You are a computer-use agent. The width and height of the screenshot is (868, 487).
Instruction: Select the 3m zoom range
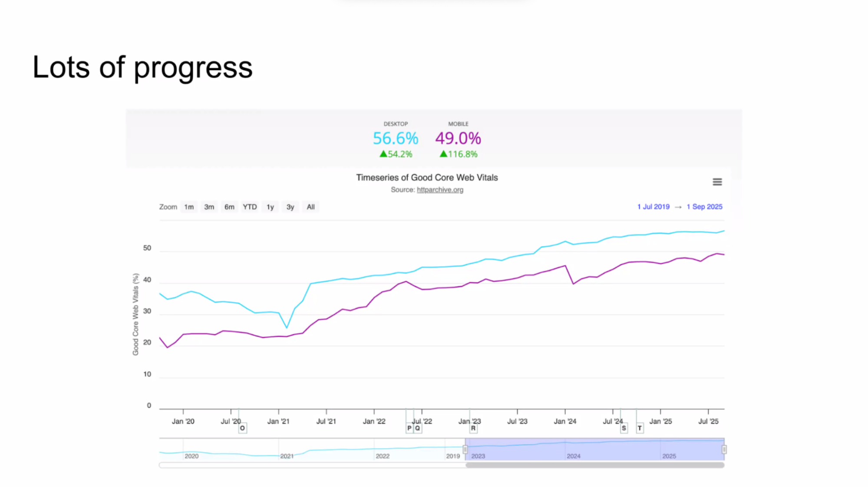point(209,207)
